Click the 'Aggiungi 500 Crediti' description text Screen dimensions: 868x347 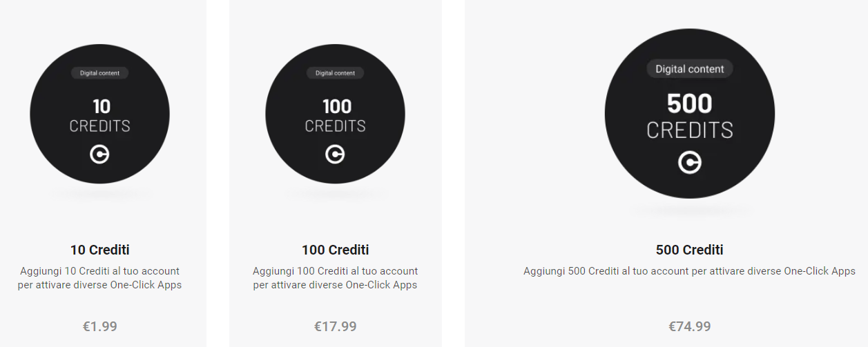689,271
